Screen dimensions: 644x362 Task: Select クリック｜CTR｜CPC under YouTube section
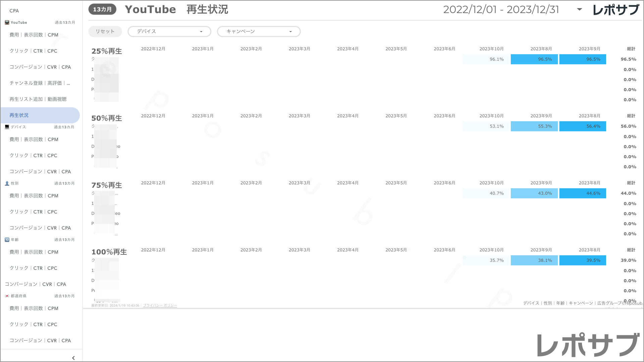click(x=33, y=51)
